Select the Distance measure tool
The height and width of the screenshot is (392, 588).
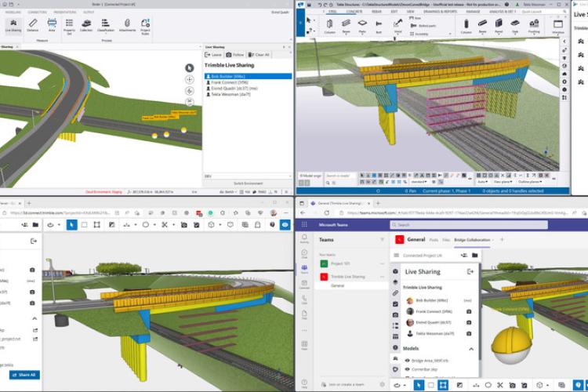tap(33, 25)
